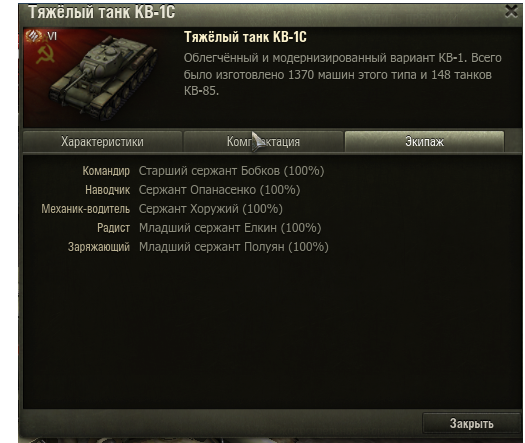Close the КВ-1С info window with X
Image resolution: width=525 pixels, height=443 pixels.
click(x=511, y=11)
